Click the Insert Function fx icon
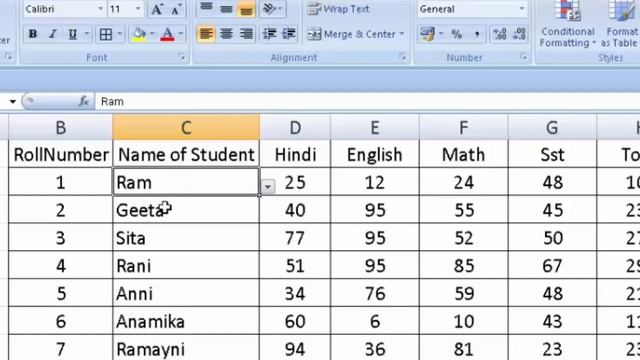The image size is (640, 360). coord(84,101)
